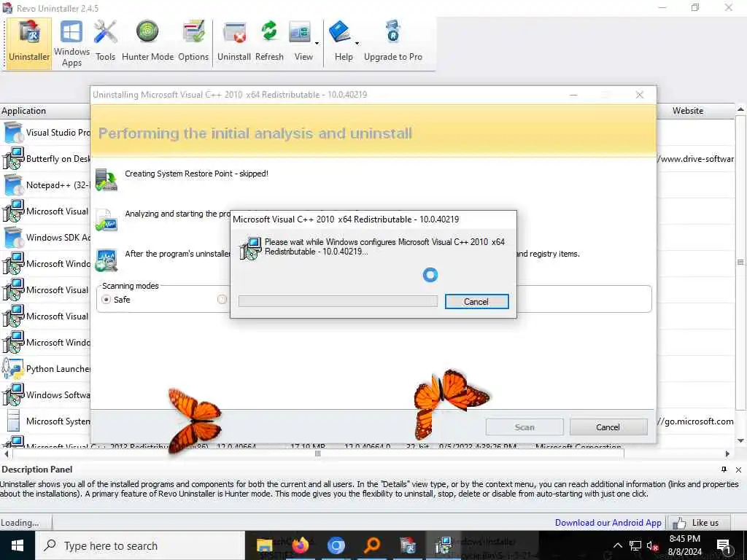Click the www.drive-software website cell
The height and width of the screenshot is (560, 747).
(x=696, y=158)
